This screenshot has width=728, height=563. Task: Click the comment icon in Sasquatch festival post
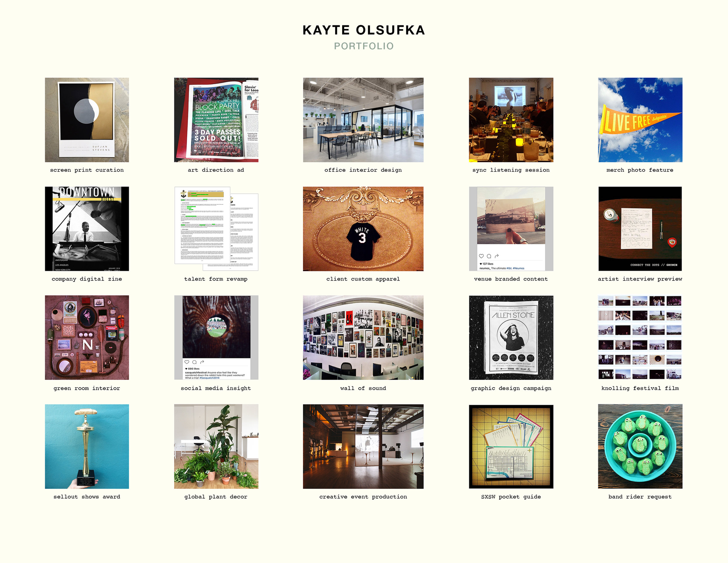pos(194,362)
